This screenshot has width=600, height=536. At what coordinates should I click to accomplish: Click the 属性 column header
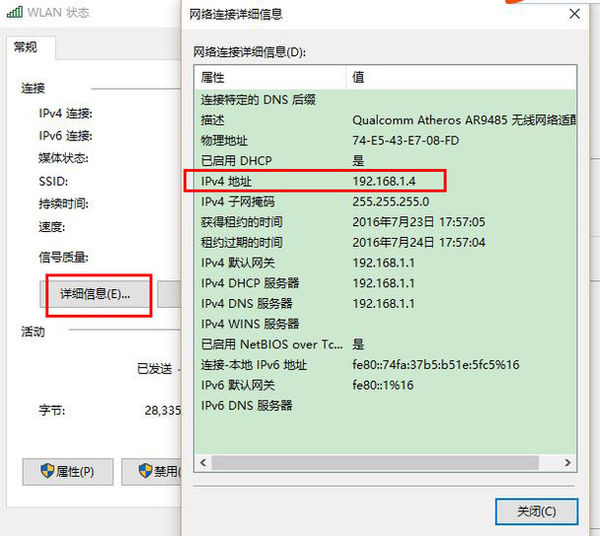pyautogui.click(x=270, y=77)
